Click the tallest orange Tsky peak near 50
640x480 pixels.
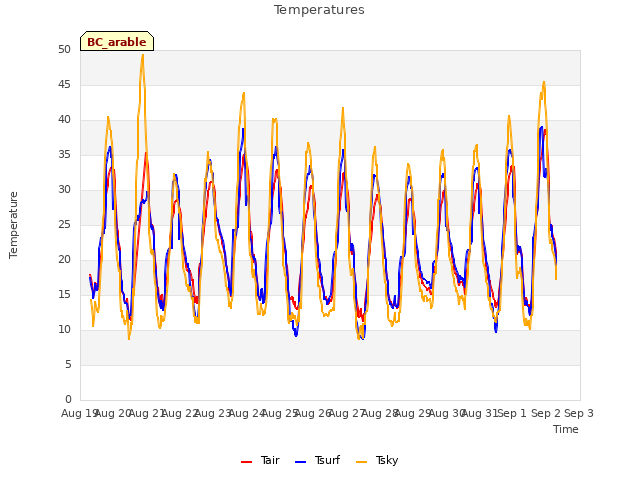click(x=142, y=56)
